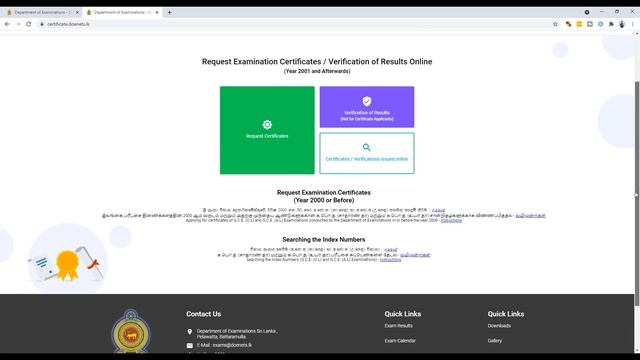Open the purple Verification of Results tile
The width and height of the screenshot is (640, 360).
point(367,107)
